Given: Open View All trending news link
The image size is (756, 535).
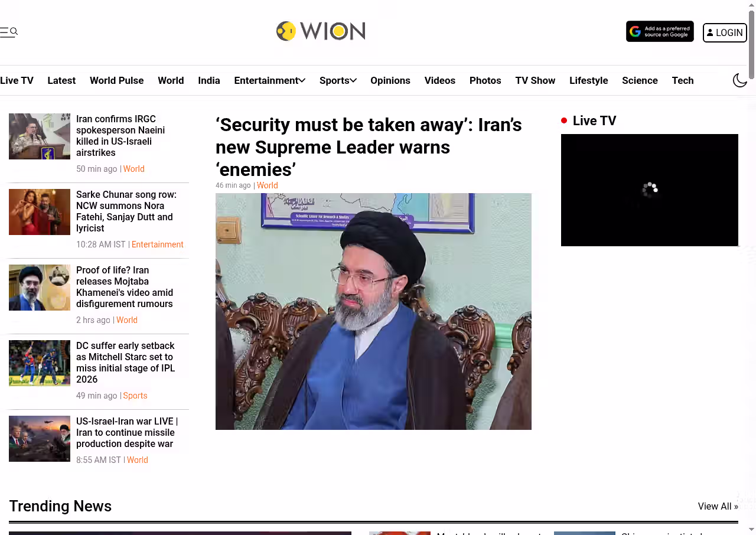Looking at the screenshot, I should pos(718,506).
